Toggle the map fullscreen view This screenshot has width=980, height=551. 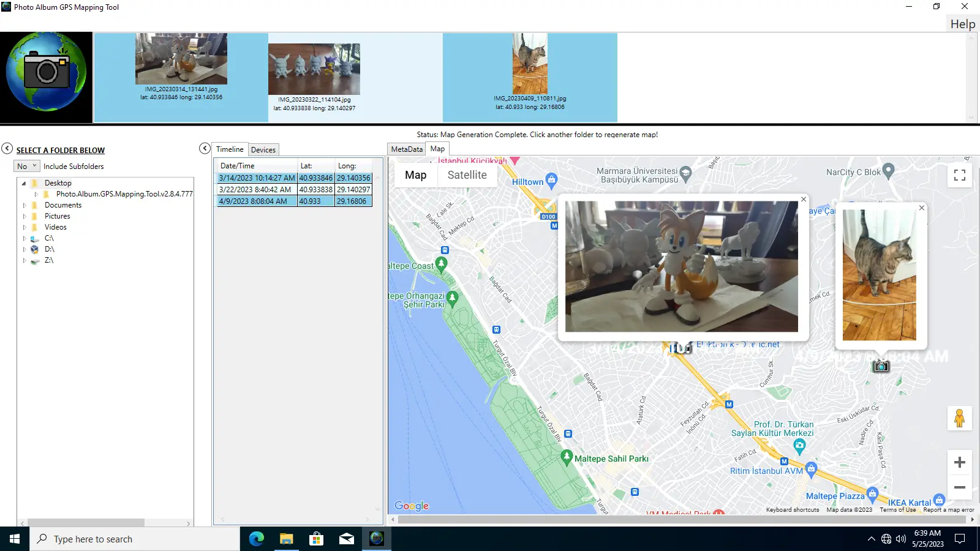click(960, 176)
